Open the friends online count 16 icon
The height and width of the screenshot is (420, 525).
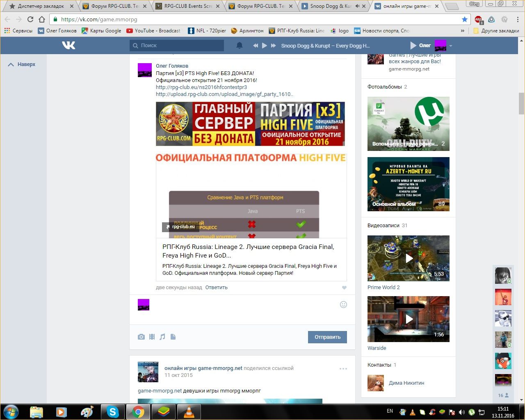point(503,395)
